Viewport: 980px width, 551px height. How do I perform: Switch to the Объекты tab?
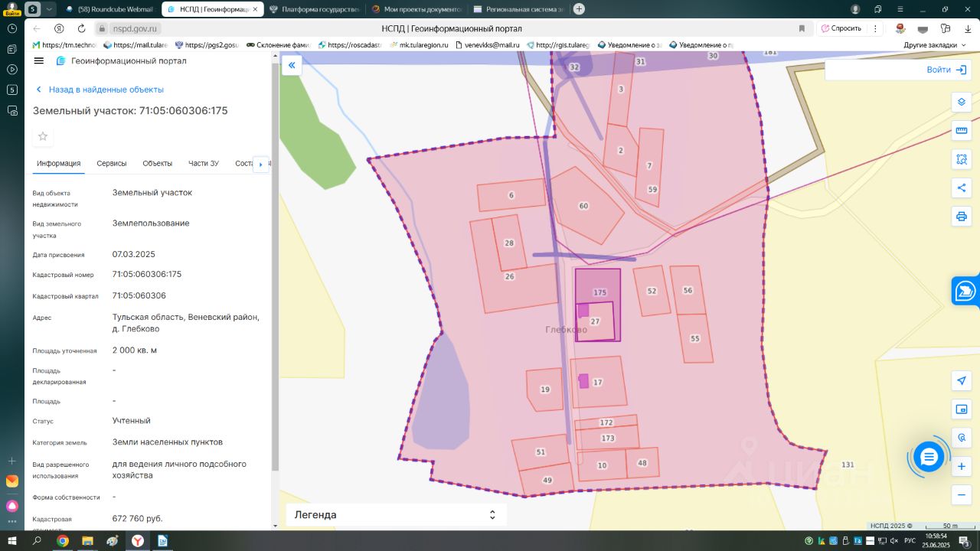click(x=157, y=163)
